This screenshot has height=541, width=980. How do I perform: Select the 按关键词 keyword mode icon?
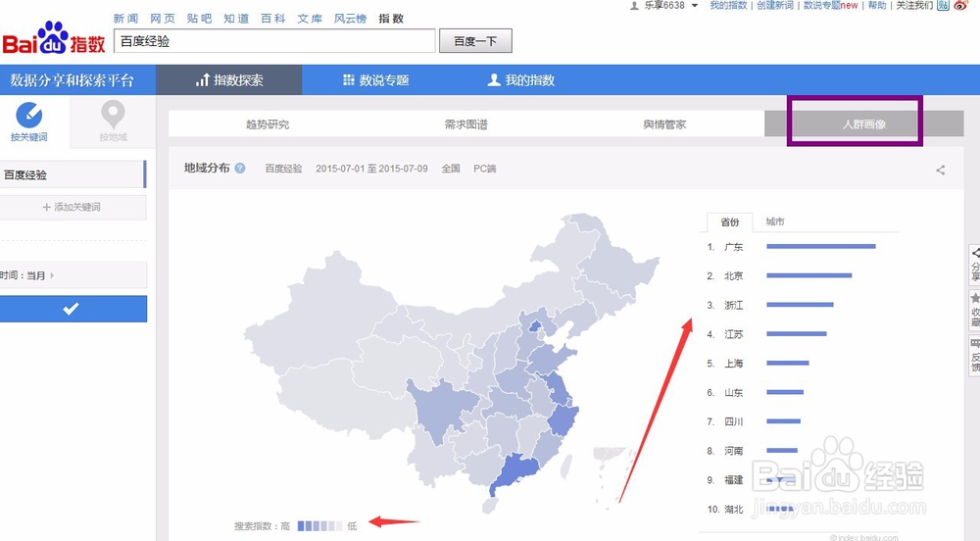tap(28, 116)
